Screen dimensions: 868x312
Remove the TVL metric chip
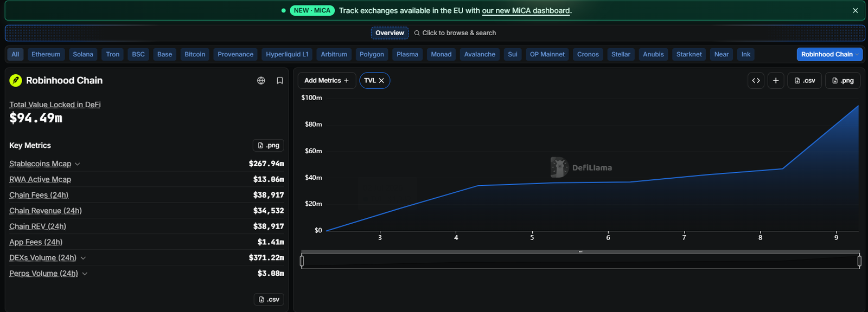coord(381,80)
